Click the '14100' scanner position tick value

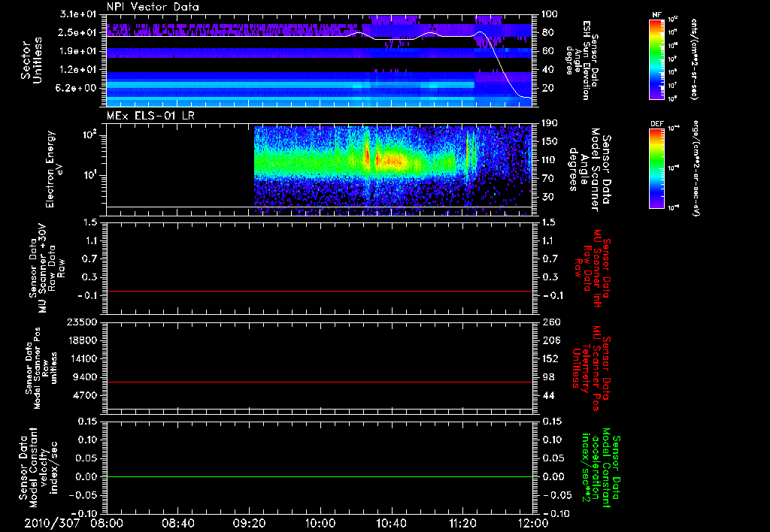(82, 358)
